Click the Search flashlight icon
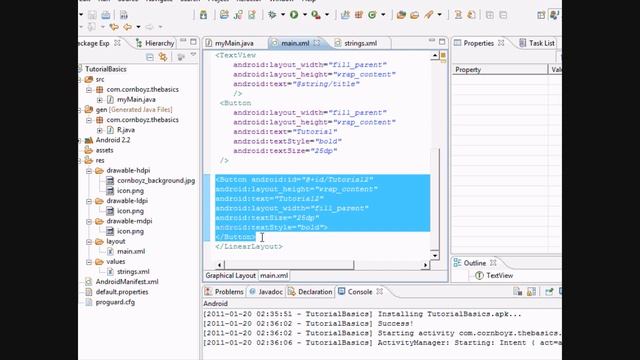Screen dimensions: 640x360 pos(429,15)
